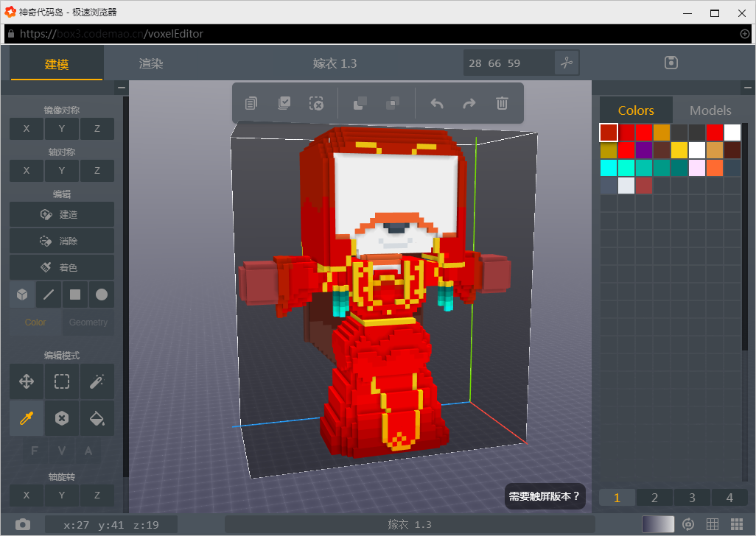Toggle the F mode button
756x536 pixels.
(x=35, y=451)
